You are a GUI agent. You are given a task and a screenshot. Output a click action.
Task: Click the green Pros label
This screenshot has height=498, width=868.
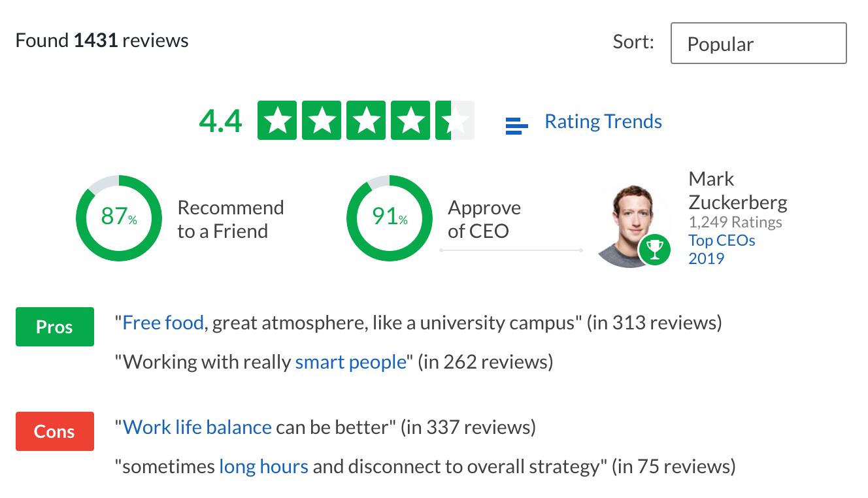pyautogui.click(x=55, y=327)
